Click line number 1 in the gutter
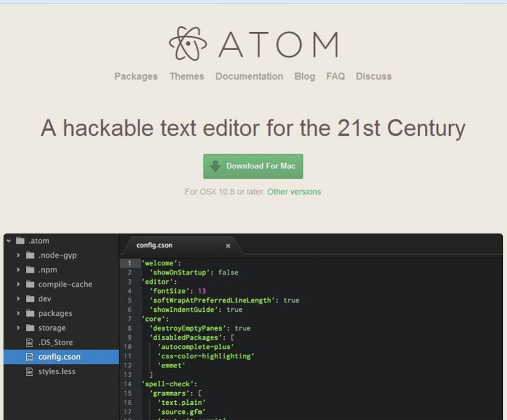This screenshot has width=507, height=420. coord(129,263)
